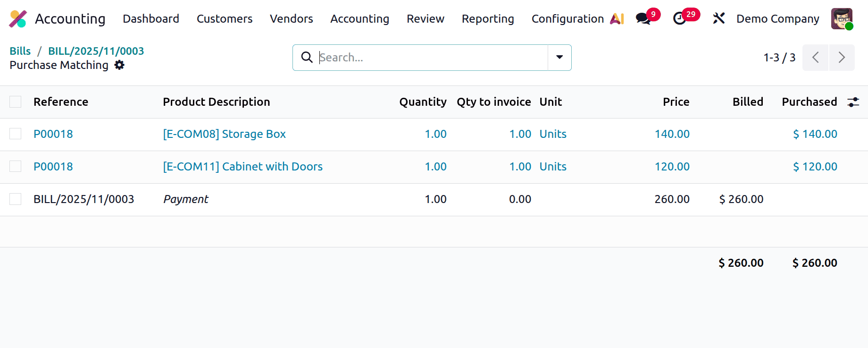This screenshot has width=868, height=348.
Task: Open the Customers menu
Action: (x=225, y=19)
